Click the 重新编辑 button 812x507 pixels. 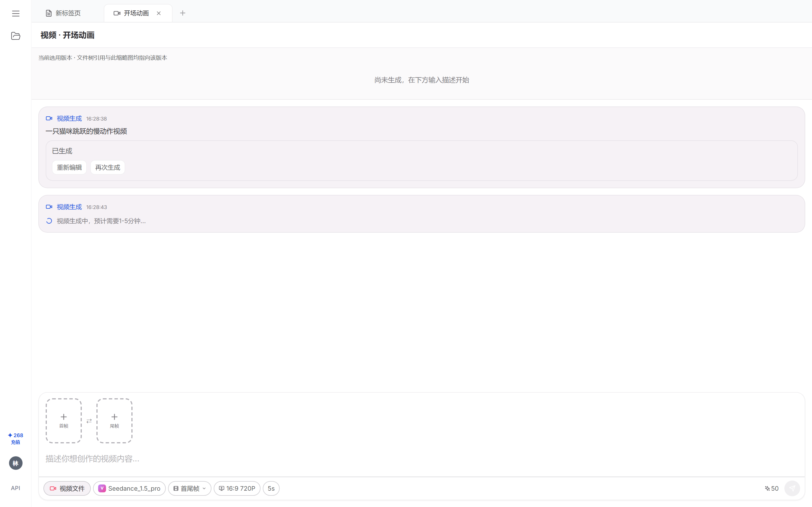(69, 167)
